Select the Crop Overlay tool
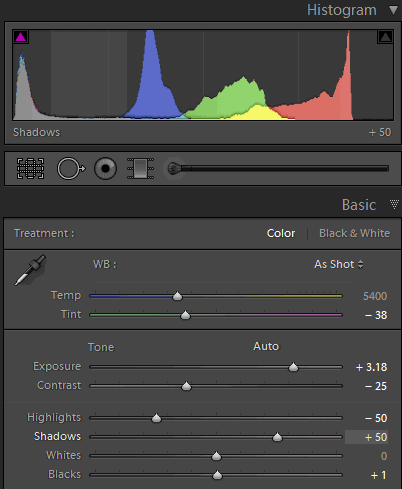This screenshot has width=402, height=489. [30, 169]
